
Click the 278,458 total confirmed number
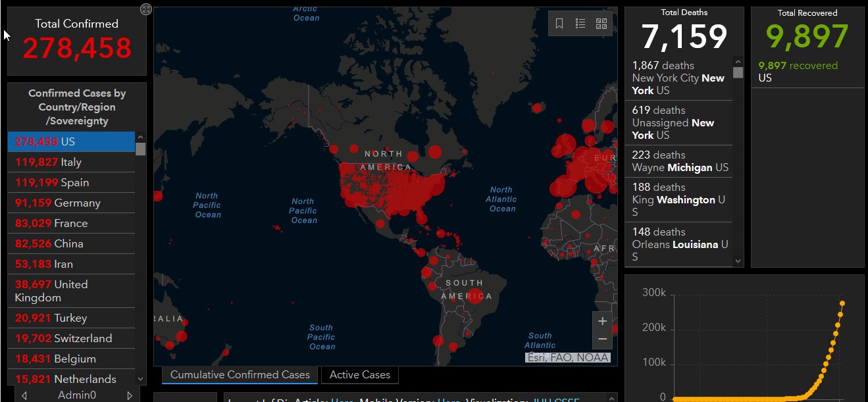pos(77,48)
